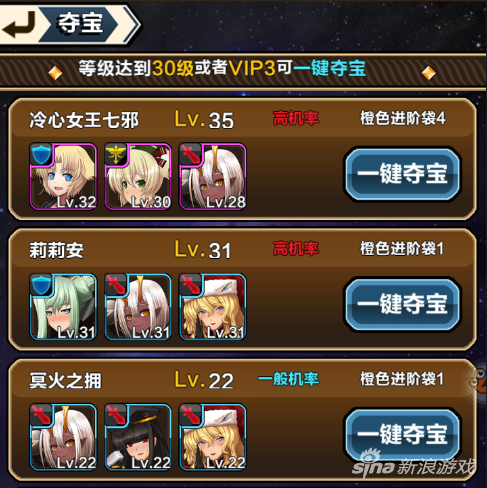Tap the red sword icon on Lv.28 hero

190,154
